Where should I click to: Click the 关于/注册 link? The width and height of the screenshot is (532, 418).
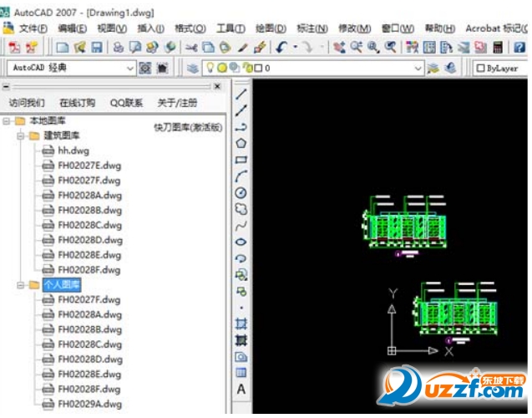pyautogui.click(x=177, y=103)
